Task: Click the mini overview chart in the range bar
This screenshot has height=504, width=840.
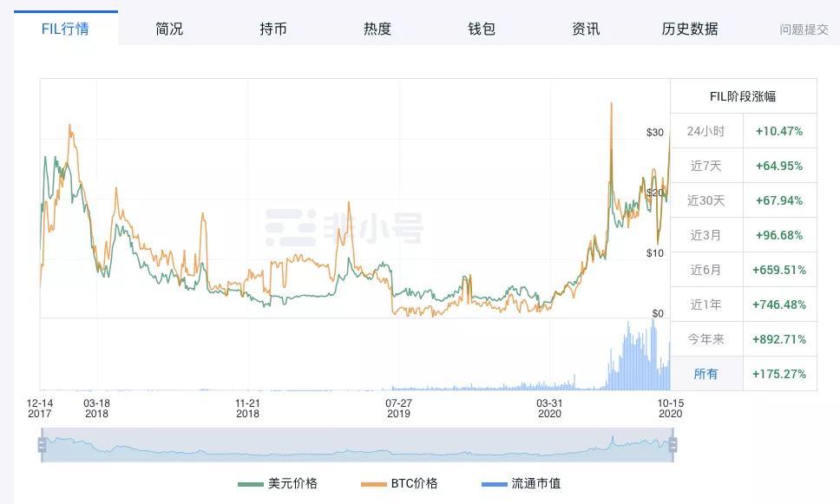Action: coord(356,446)
